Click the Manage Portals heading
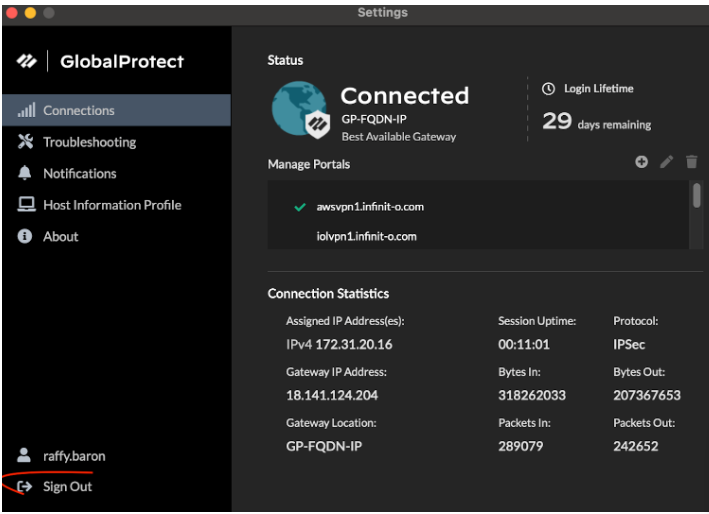Image resolution: width=709 pixels, height=514 pixels. point(309,164)
